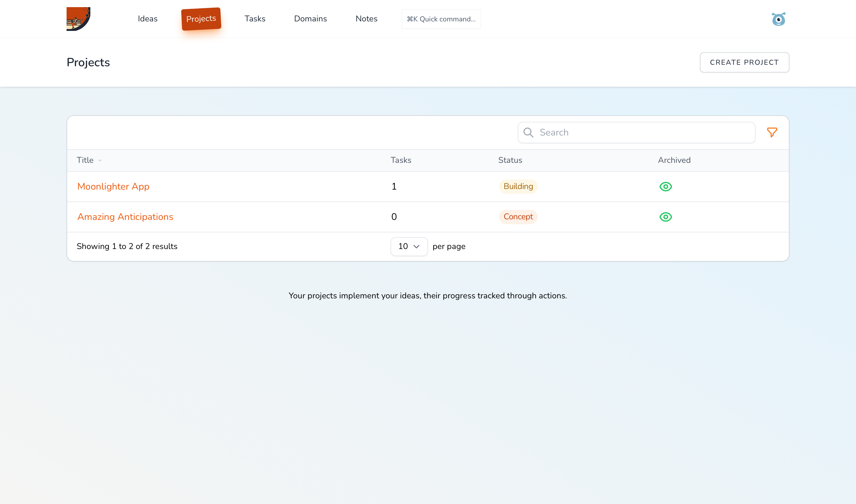856x504 pixels.
Task: Open the Amazing Anticipations project
Action: [125, 217]
